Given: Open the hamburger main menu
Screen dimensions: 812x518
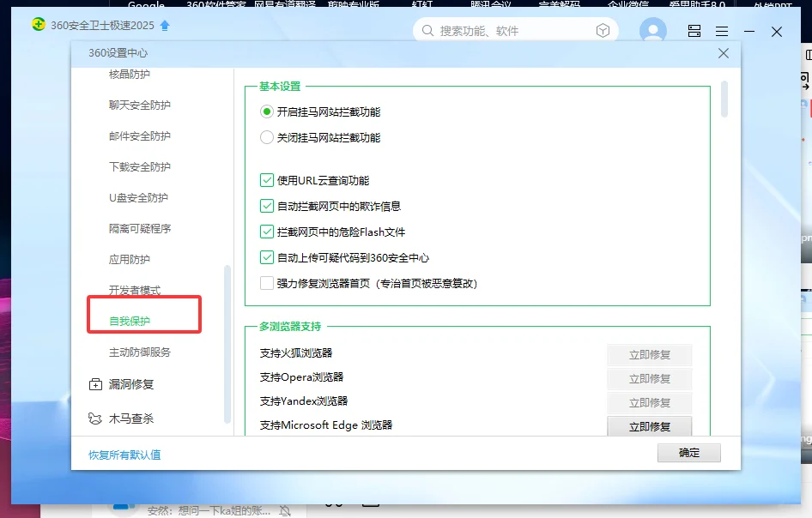Looking at the screenshot, I should (722, 32).
